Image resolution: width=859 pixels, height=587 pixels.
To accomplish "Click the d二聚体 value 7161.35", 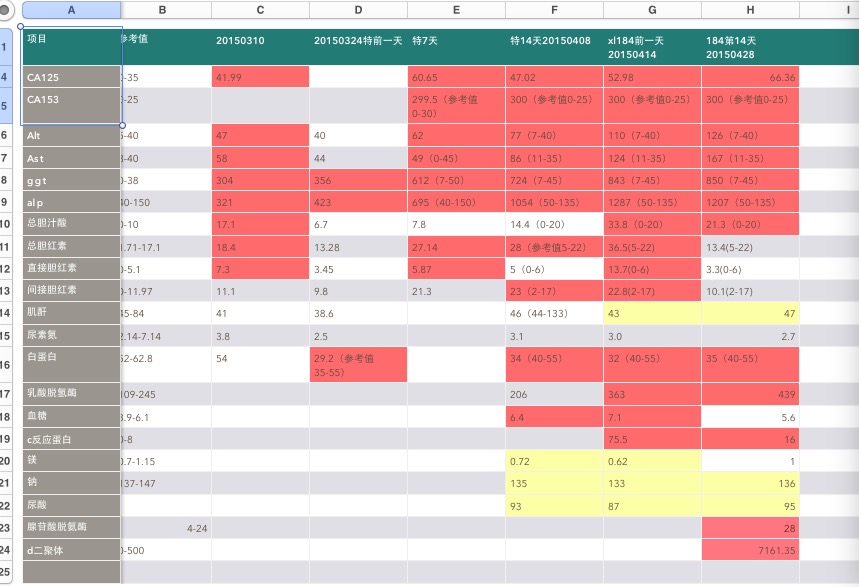I will click(751, 550).
